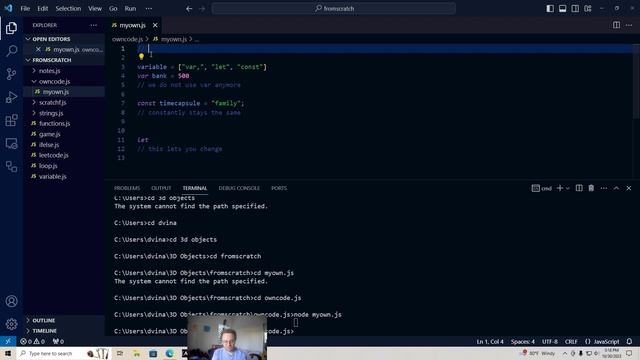
Task: Toggle Secondary Side Bar visibility
Action: [575, 8]
